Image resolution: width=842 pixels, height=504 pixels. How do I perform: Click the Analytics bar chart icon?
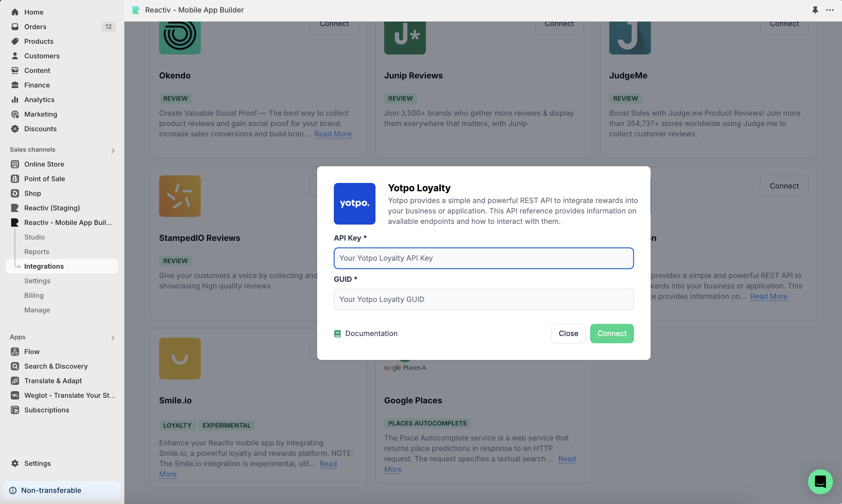click(x=15, y=100)
